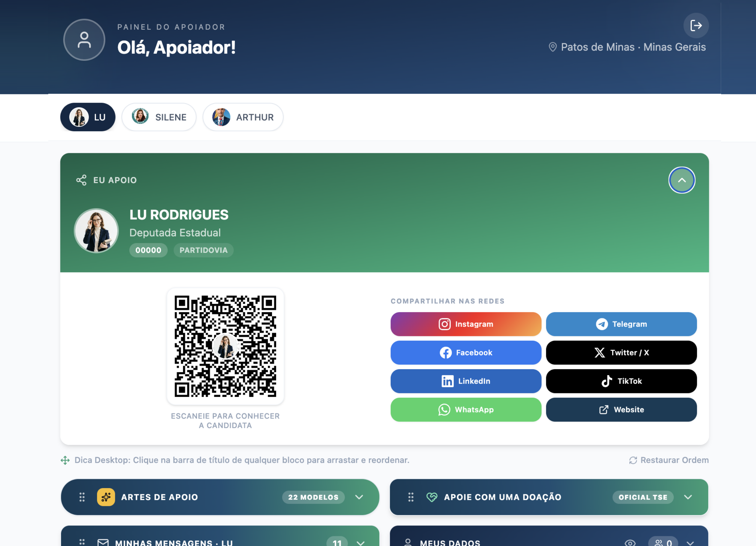Click the candidate QR code image
The image size is (756, 546).
225,346
